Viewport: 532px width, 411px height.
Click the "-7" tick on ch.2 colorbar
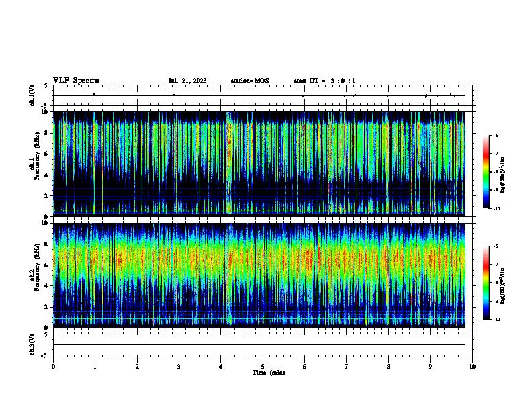point(496,265)
